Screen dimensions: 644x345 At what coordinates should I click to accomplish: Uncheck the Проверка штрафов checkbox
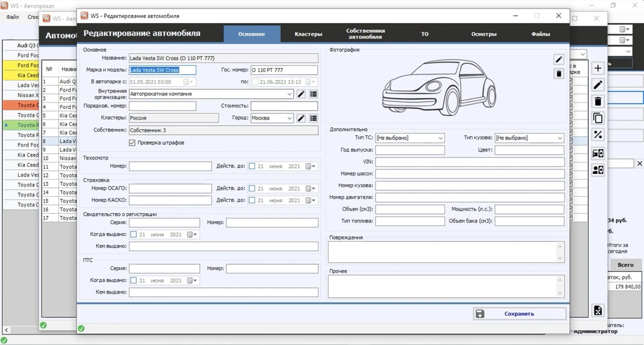(132, 143)
